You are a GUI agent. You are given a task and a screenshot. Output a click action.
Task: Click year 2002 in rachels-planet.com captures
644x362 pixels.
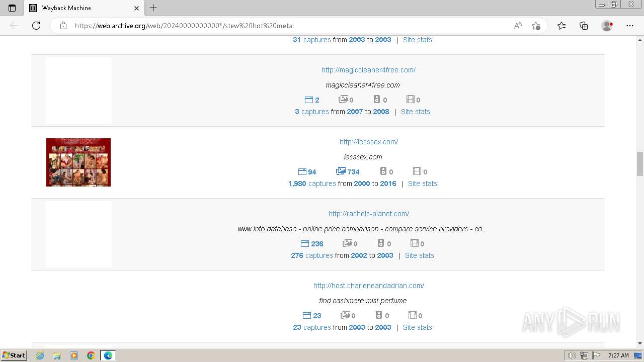pyautogui.click(x=359, y=255)
